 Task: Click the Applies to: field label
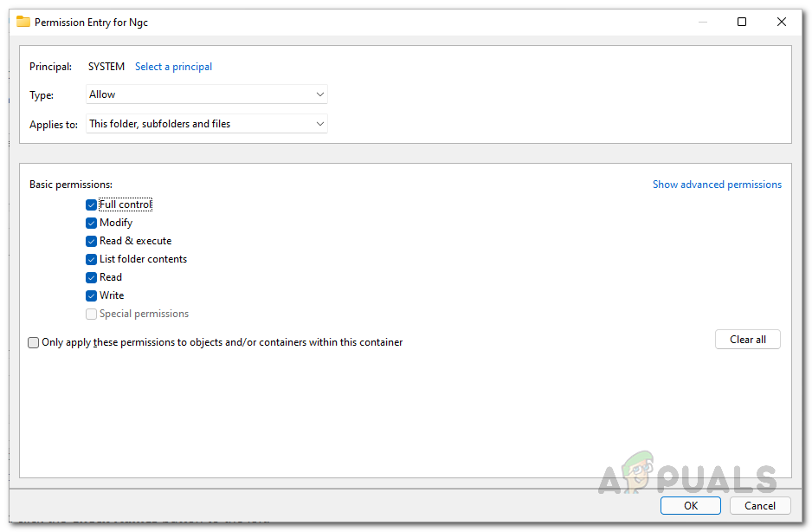coord(54,125)
